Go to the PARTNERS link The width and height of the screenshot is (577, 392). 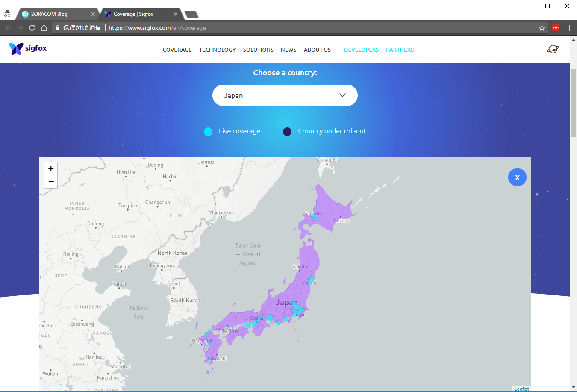(400, 50)
